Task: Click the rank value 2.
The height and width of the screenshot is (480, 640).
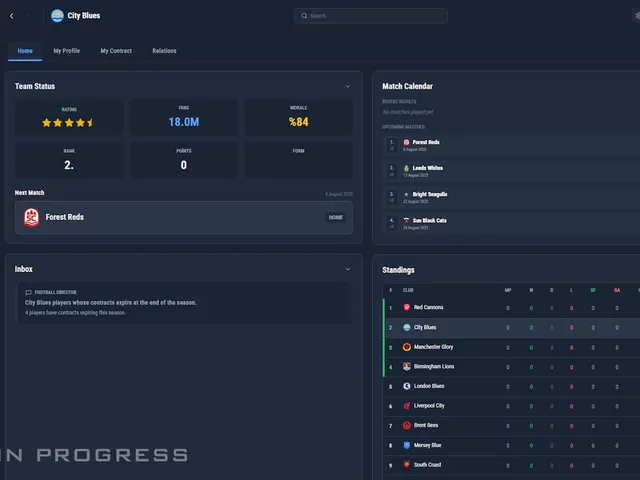Action: pyautogui.click(x=69, y=165)
